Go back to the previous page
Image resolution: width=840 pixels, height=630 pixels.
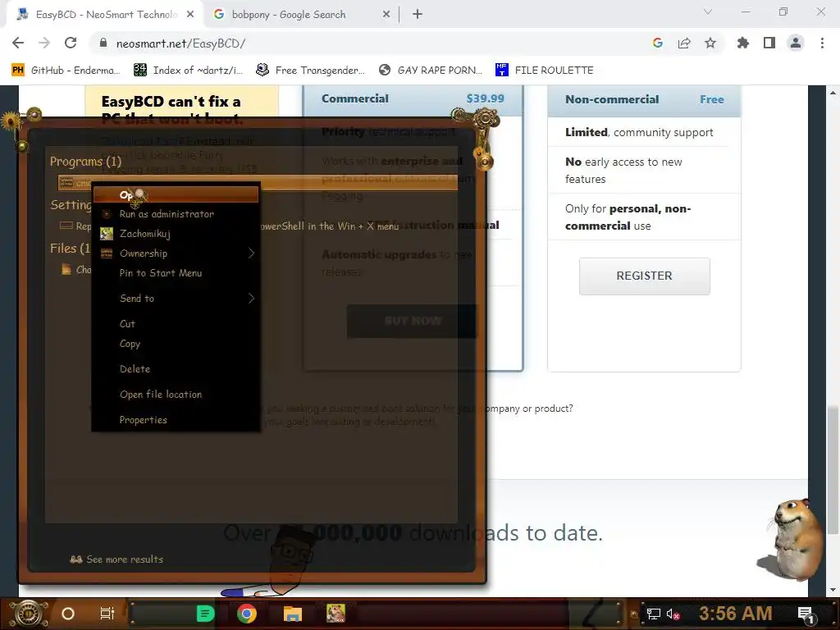tap(18, 43)
